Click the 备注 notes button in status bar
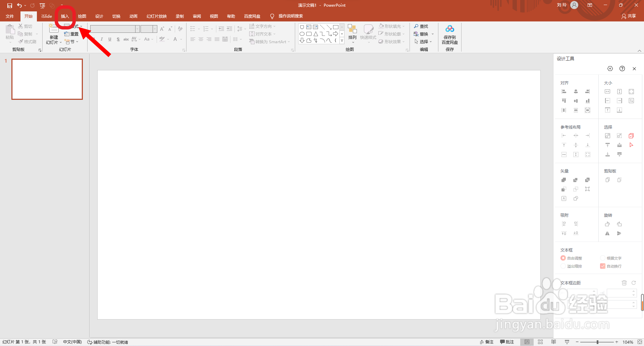Screen dimensions: 644x346 pos(487,342)
